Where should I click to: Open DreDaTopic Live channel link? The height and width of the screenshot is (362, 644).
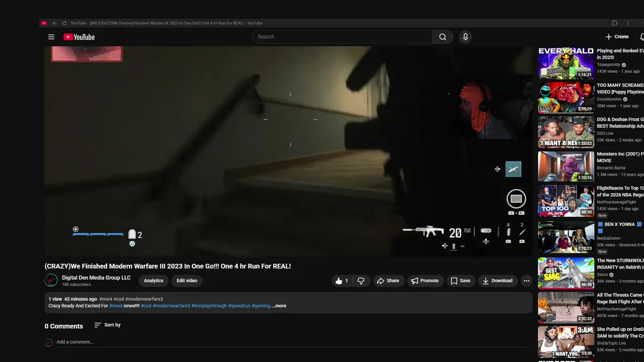pos(612,343)
